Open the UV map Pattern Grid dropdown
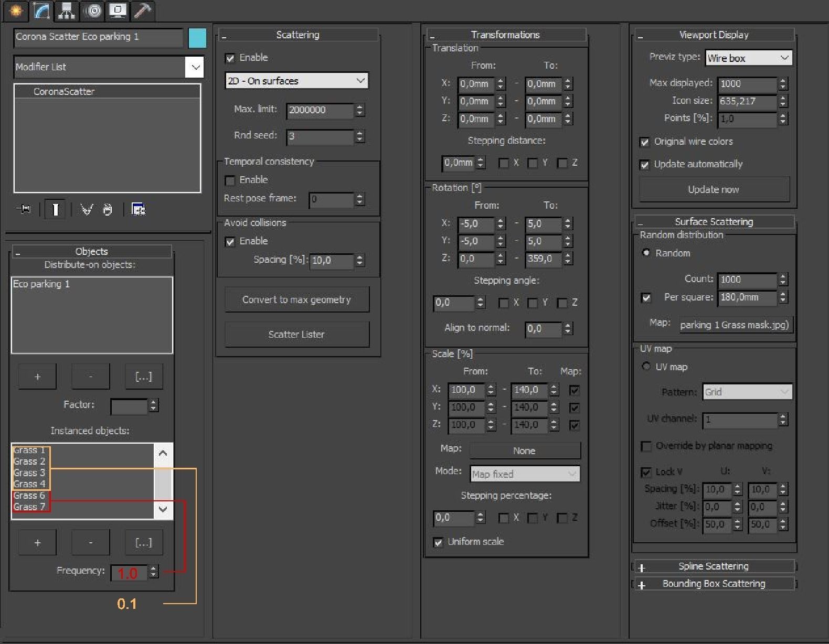 [747, 392]
